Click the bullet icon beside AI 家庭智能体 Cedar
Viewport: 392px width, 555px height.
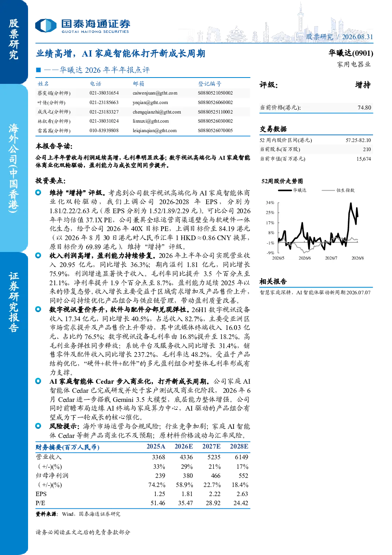coord(38,381)
